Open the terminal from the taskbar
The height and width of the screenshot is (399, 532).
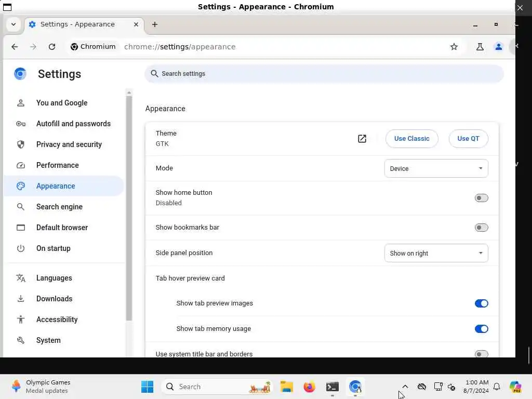click(332, 387)
